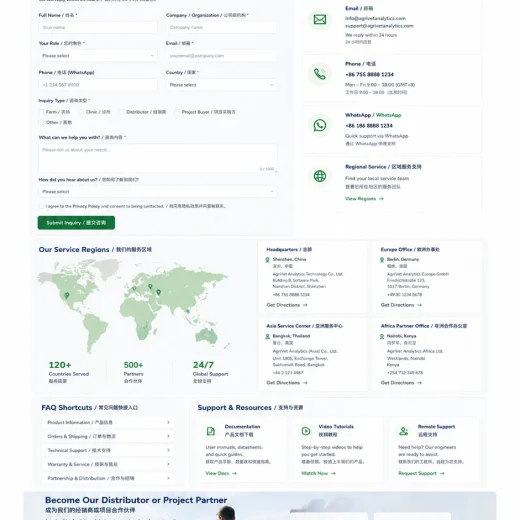This screenshot has height=520, width=520.
Task: Open the Watch Now link
Action: coord(318,473)
